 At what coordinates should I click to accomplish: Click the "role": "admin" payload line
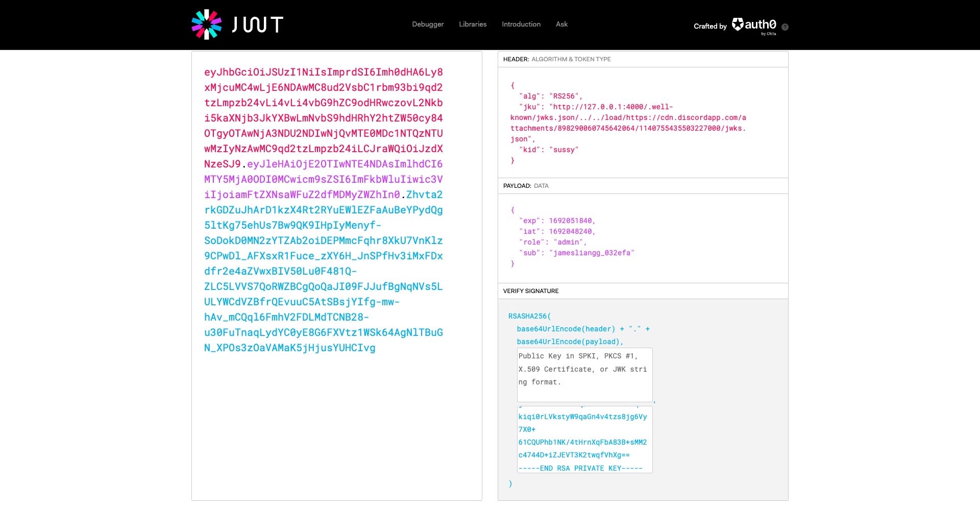pos(553,242)
